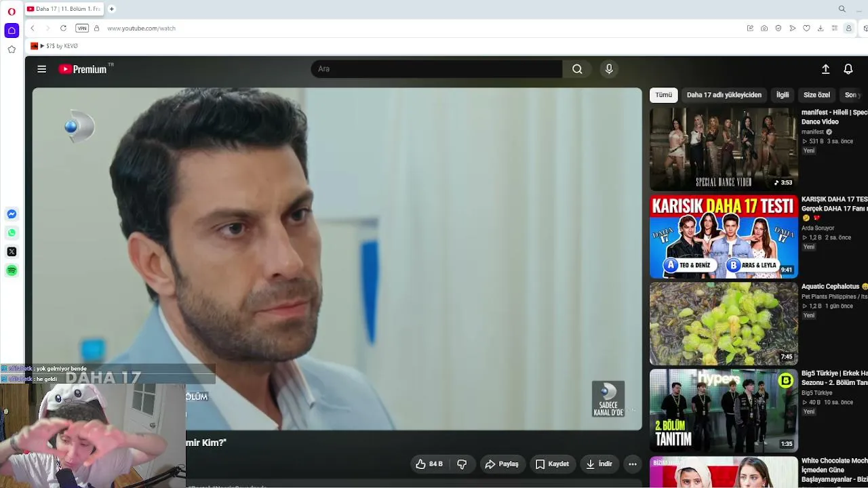Screen dimensions: 868x488
Task: Click the 'Paylaş' share button
Action: pyautogui.click(x=502, y=464)
